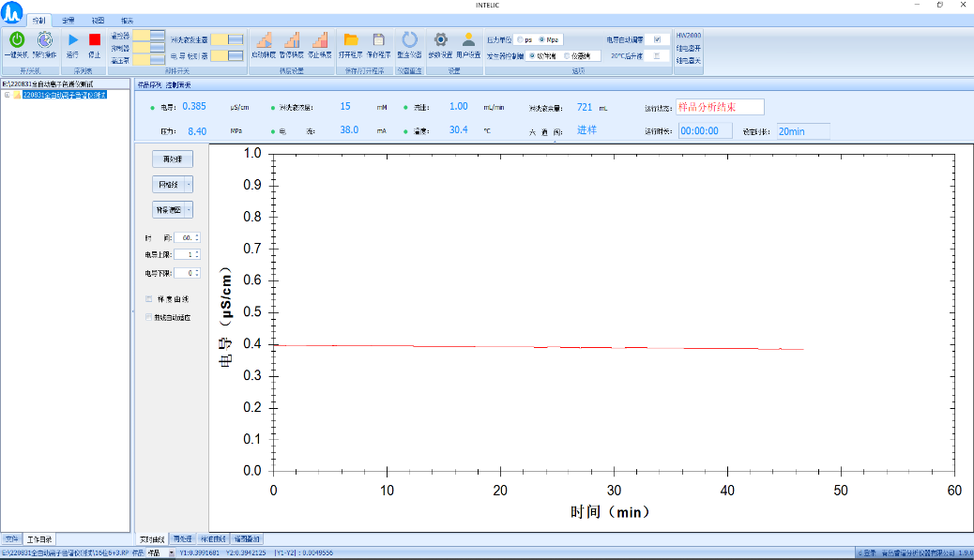
Task: Toggle the conductivity detector switch
Action: point(227,56)
